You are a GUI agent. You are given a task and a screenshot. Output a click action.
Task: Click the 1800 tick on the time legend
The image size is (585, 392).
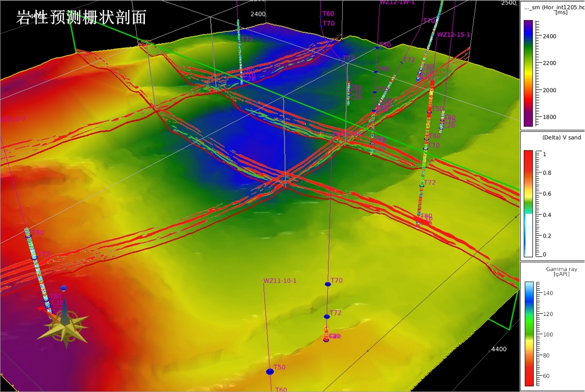pos(549,117)
